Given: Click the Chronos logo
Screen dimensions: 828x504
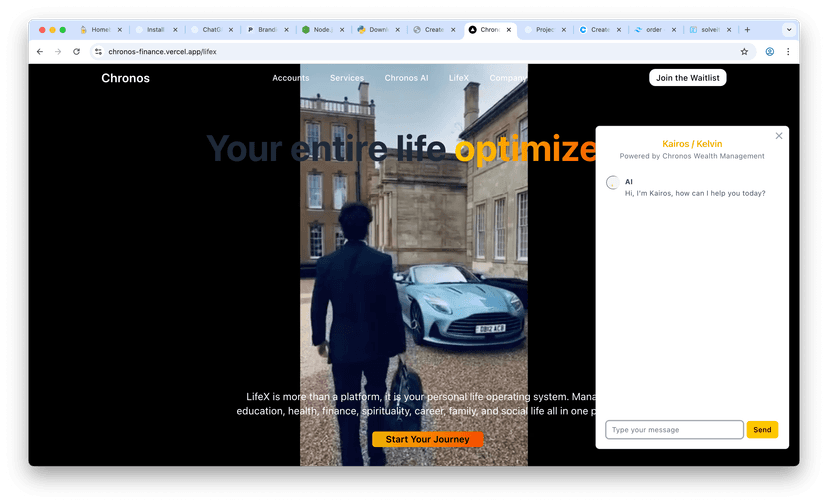Looking at the screenshot, I should 126,78.
